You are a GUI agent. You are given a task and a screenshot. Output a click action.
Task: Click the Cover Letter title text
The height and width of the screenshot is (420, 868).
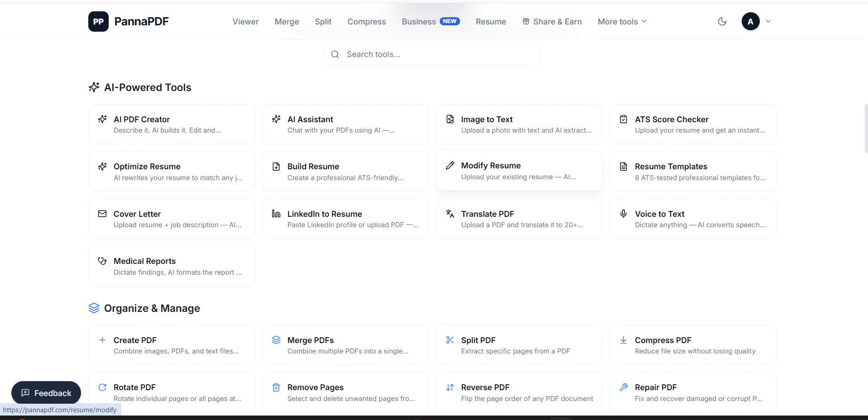(x=137, y=214)
